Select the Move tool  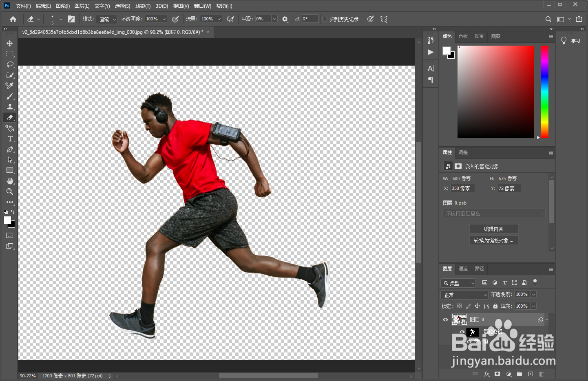[x=10, y=43]
